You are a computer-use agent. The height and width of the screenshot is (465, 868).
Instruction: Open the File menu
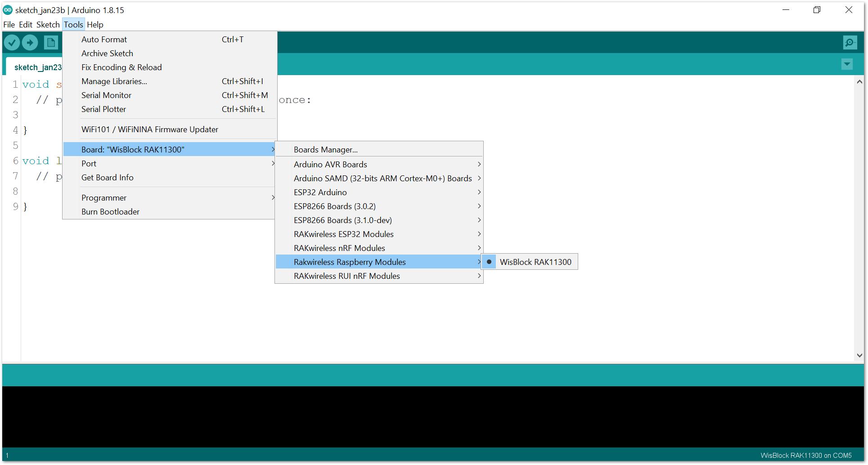coord(9,25)
